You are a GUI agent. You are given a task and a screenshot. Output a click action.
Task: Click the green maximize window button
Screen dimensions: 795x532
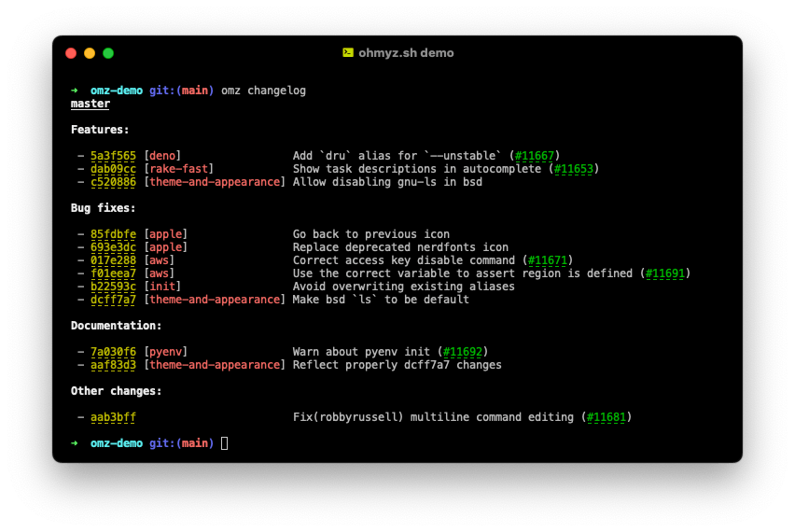pos(108,53)
